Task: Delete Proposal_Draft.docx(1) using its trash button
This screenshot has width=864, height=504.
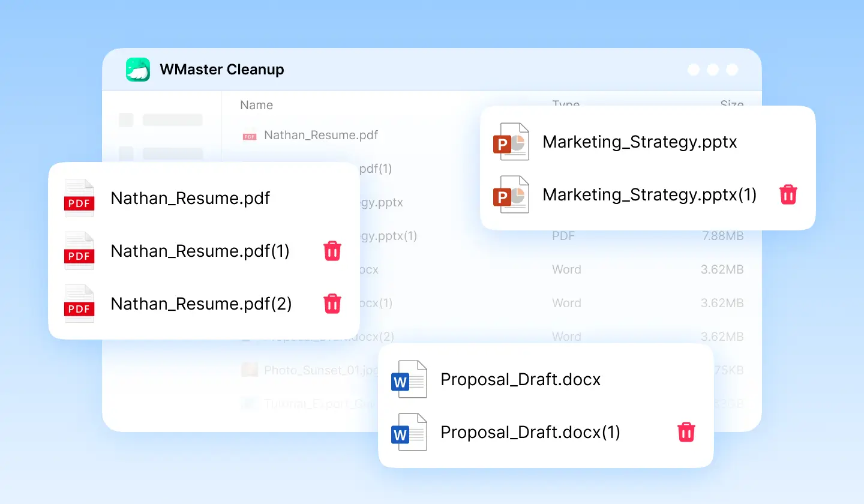Action: pos(686,431)
